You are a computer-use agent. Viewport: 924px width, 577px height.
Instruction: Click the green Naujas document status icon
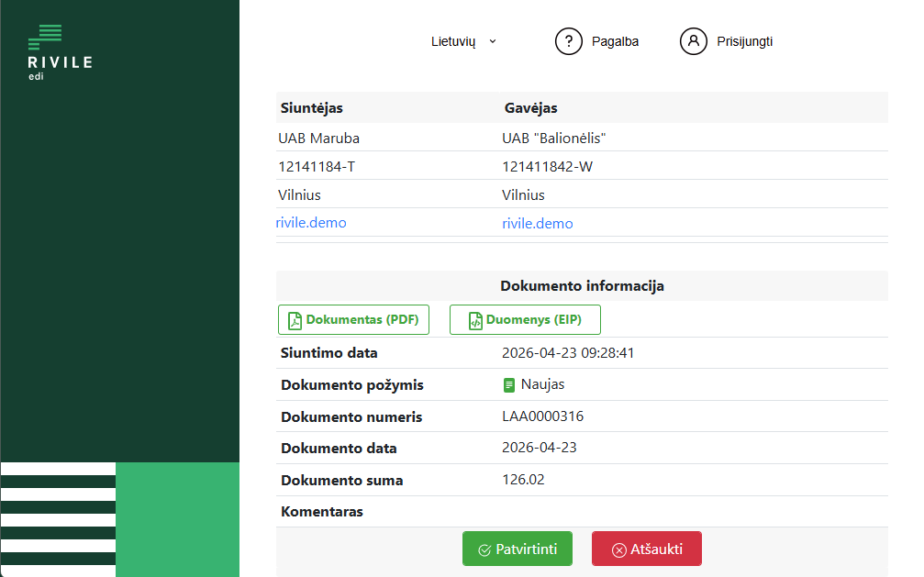[x=509, y=385]
